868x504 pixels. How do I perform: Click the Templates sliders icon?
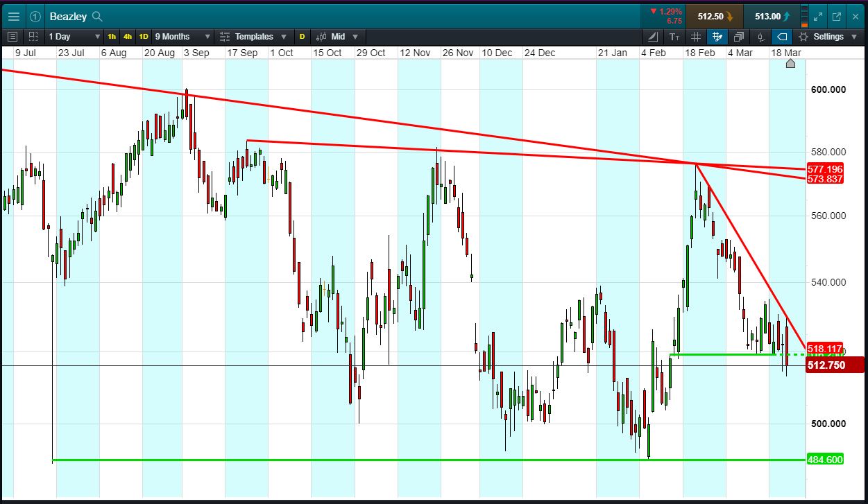tap(225, 36)
